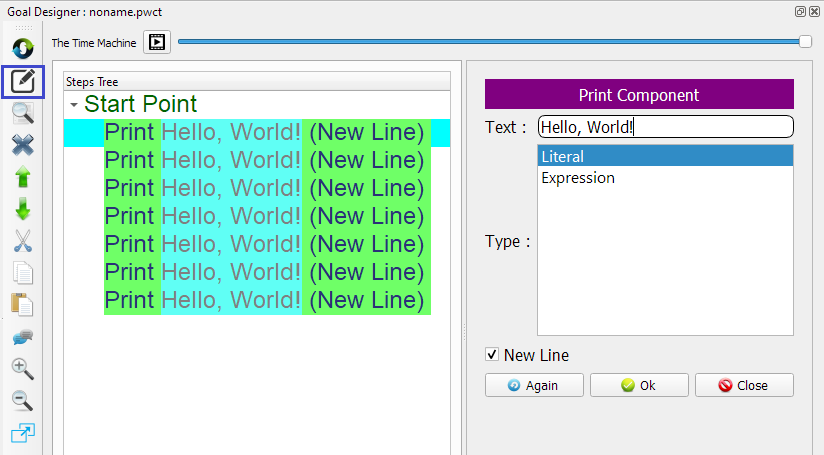Move step up with green up arrow
Viewport: 824px width, 455px height.
pyautogui.click(x=23, y=178)
